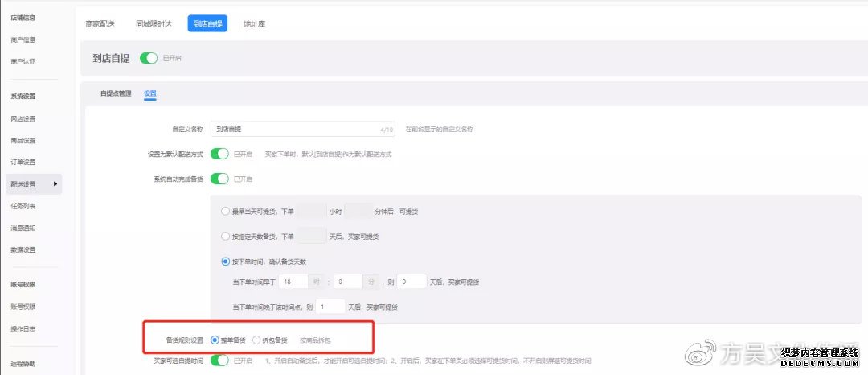Click the 当下单时间早于 label
868x375 pixels.
(x=254, y=282)
